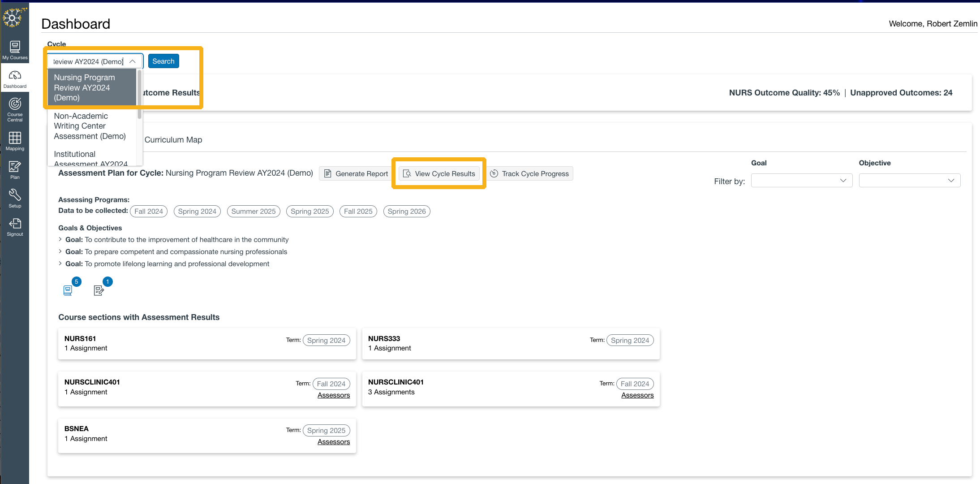The height and width of the screenshot is (484, 980).
Task: Select Spring 2026 term chip
Action: [x=407, y=212]
